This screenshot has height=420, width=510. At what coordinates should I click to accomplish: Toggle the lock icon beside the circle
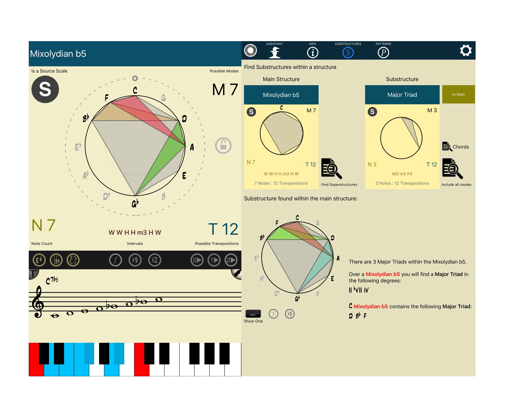223,146
